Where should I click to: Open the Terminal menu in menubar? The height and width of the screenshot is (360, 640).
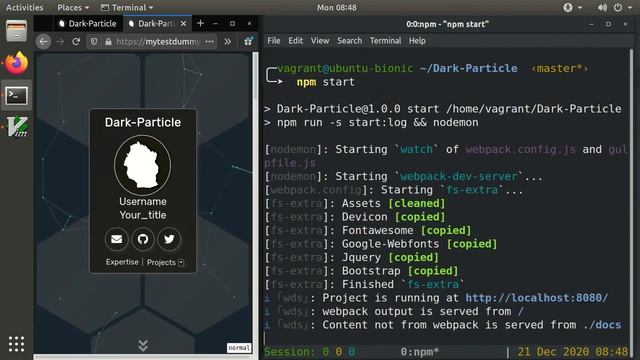pos(385,40)
